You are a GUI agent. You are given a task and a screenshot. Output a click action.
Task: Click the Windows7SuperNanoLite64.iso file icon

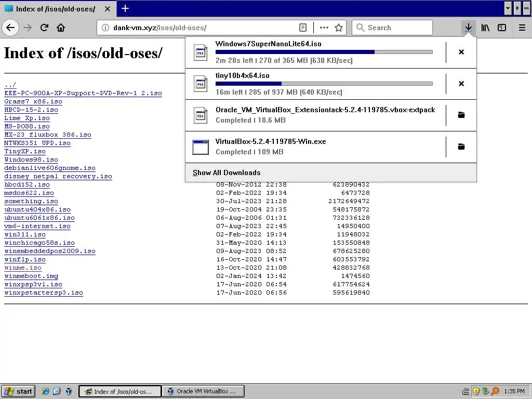click(x=200, y=52)
